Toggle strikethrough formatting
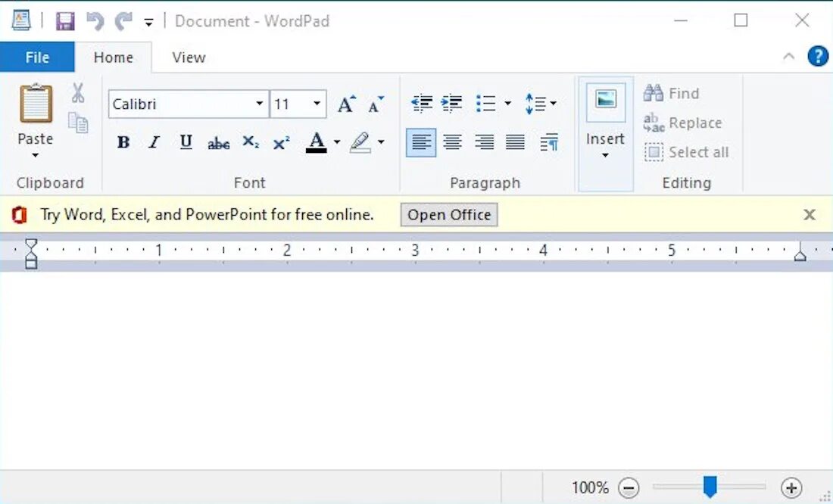The image size is (833, 504). [218, 142]
